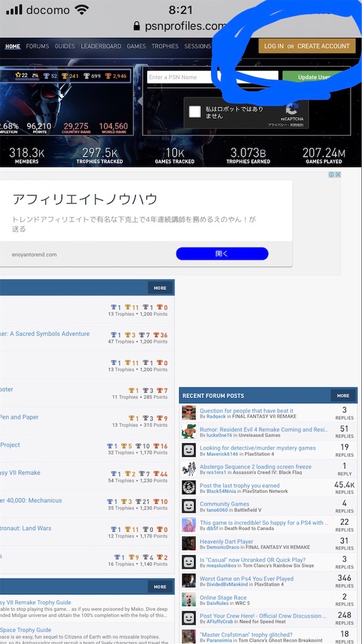
Task: Click nrs1nrs1's avatar thumbnail
Action: pos(189,469)
